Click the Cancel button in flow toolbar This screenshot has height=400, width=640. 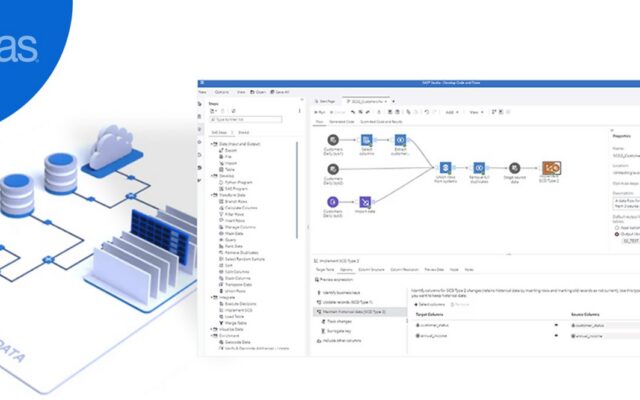[338, 112]
